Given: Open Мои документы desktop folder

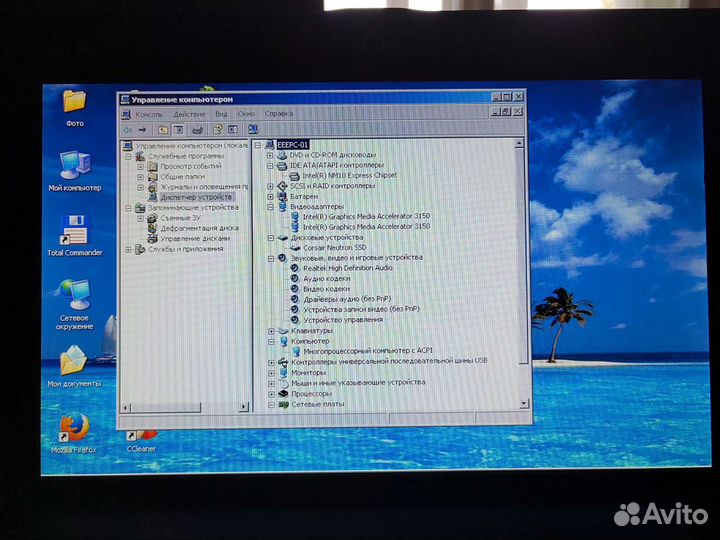Looking at the screenshot, I should (x=74, y=366).
